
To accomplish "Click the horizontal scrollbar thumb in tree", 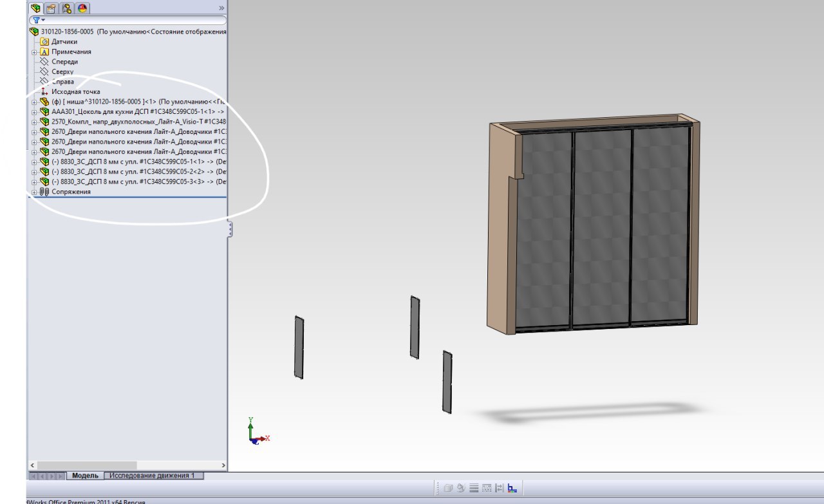I will coord(87,465).
